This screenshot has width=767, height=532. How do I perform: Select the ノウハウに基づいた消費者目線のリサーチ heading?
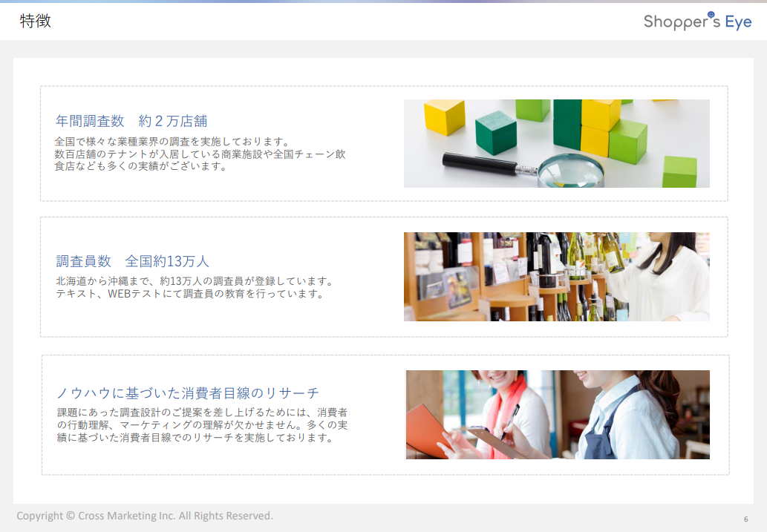(x=188, y=393)
